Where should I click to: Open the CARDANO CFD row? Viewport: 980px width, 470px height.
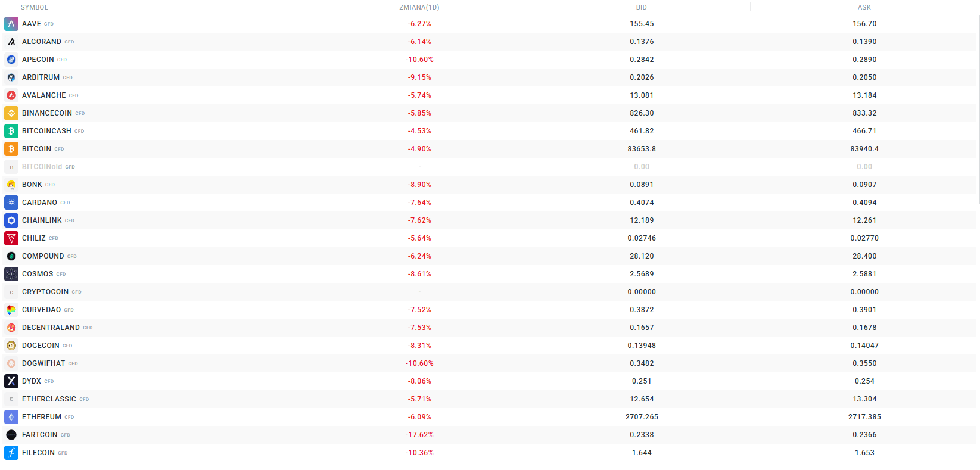click(x=40, y=203)
